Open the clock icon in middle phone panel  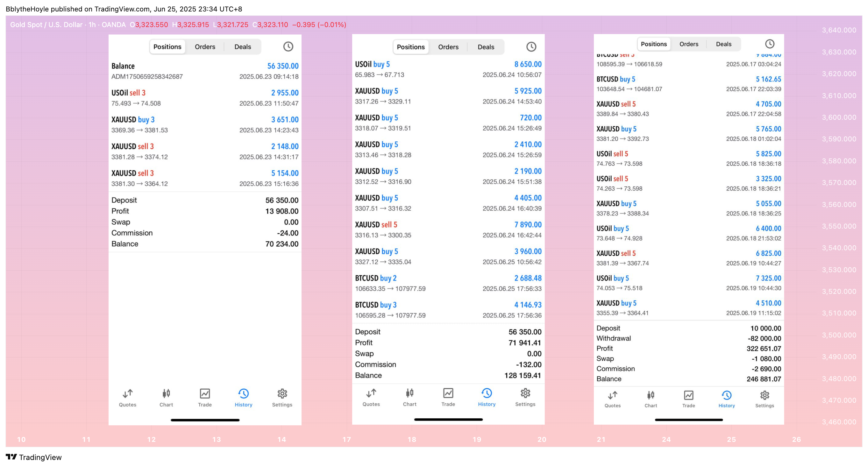tap(531, 46)
